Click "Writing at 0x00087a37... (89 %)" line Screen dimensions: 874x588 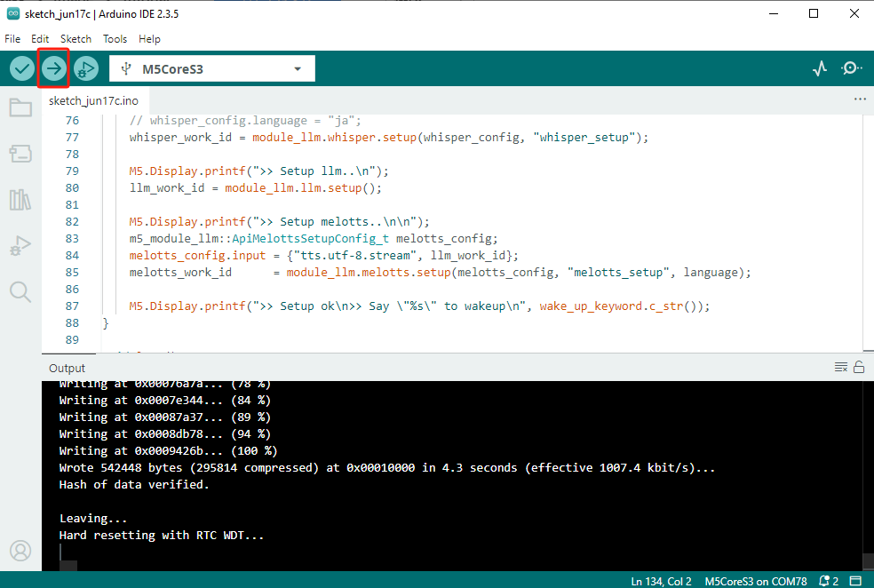click(164, 417)
